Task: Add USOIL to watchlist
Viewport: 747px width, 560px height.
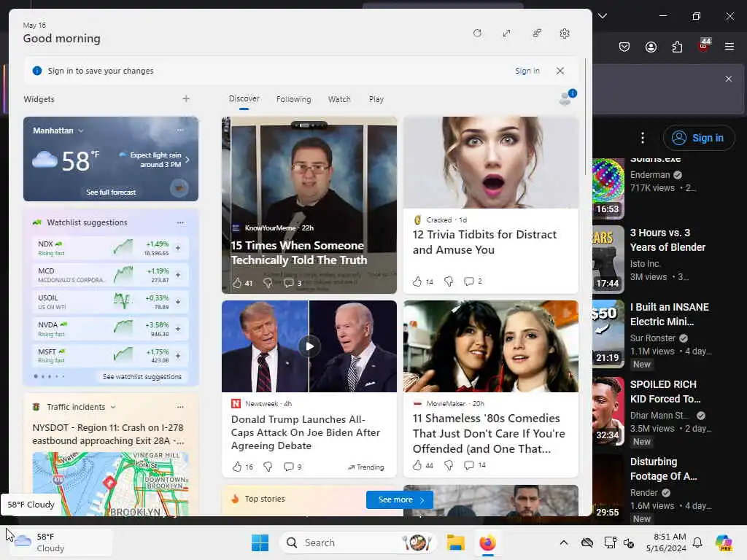Action: [x=178, y=302]
